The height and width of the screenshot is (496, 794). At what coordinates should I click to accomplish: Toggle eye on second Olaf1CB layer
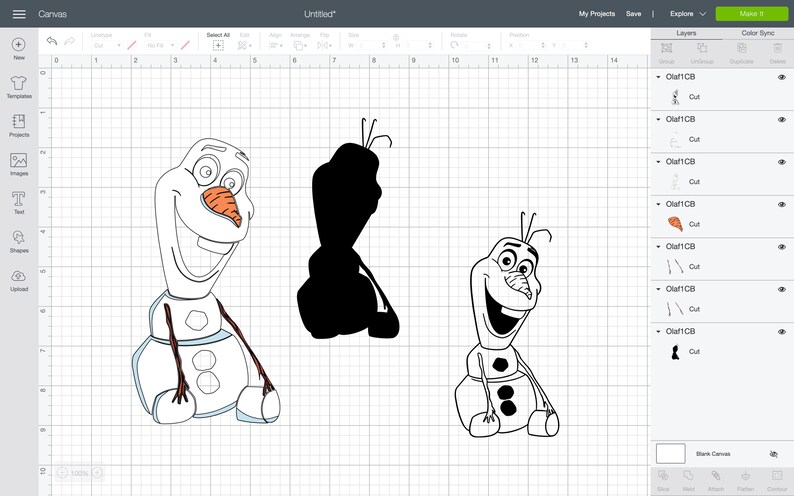pos(782,119)
